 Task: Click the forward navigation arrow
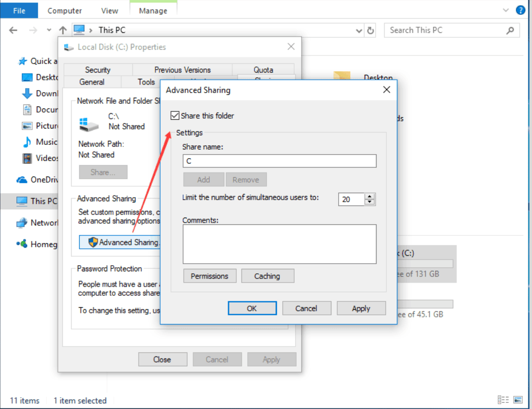[33, 30]
